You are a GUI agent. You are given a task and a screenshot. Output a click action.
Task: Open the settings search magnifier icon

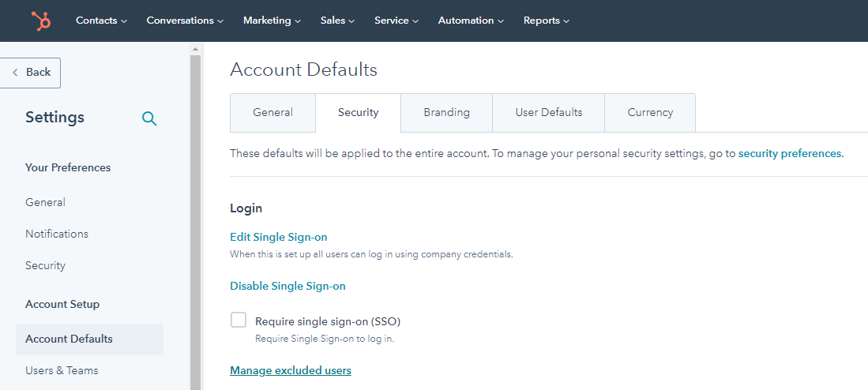tap(149, 118)
